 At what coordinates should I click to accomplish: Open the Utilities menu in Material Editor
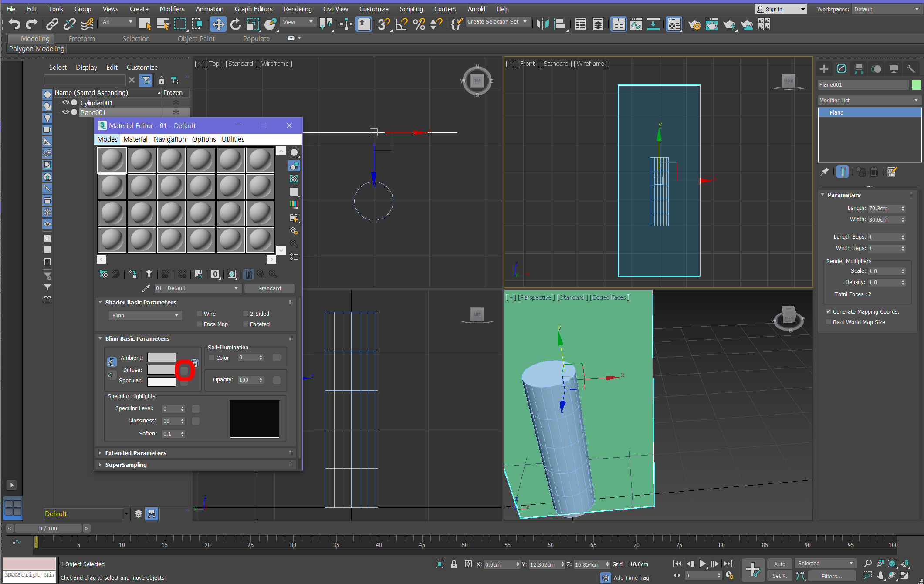(233, 139)
